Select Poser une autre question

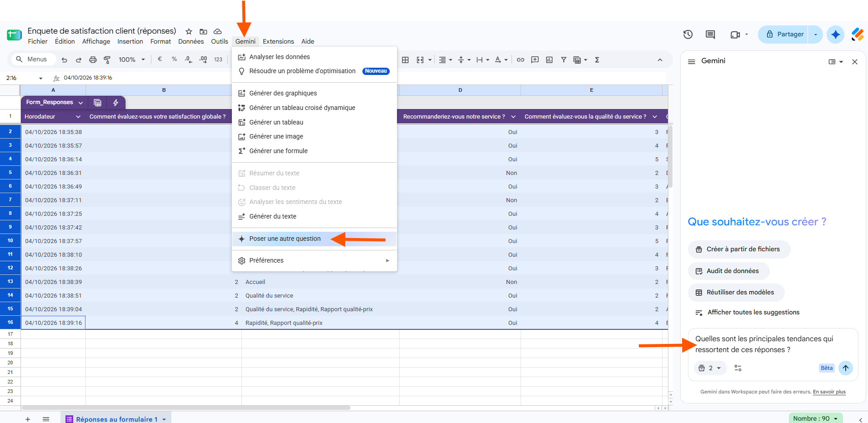click(x=314, y=239)
